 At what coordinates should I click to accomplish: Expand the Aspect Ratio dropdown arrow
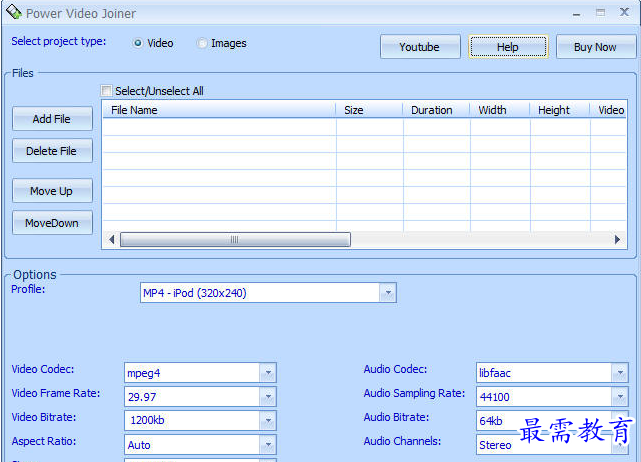click(268, 444)
